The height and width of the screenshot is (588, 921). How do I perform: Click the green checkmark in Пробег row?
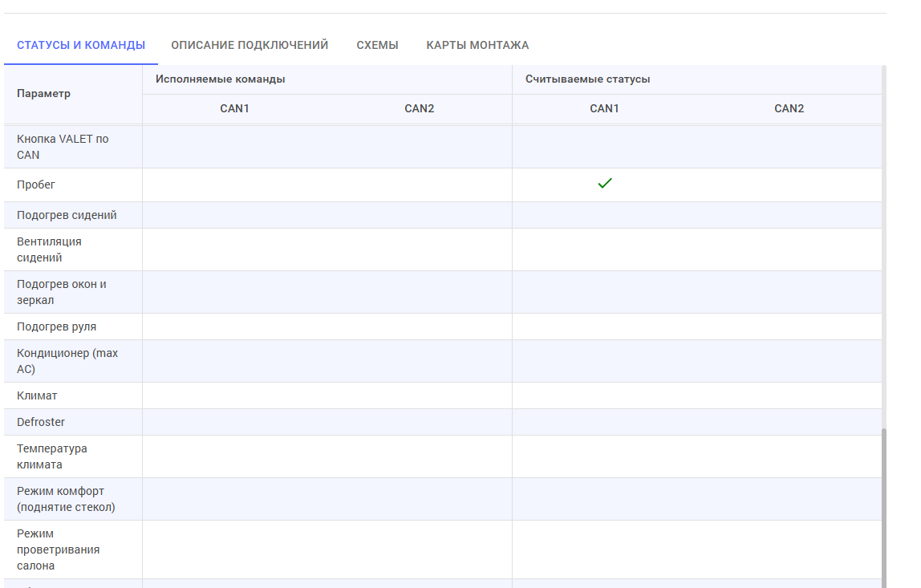605,184
